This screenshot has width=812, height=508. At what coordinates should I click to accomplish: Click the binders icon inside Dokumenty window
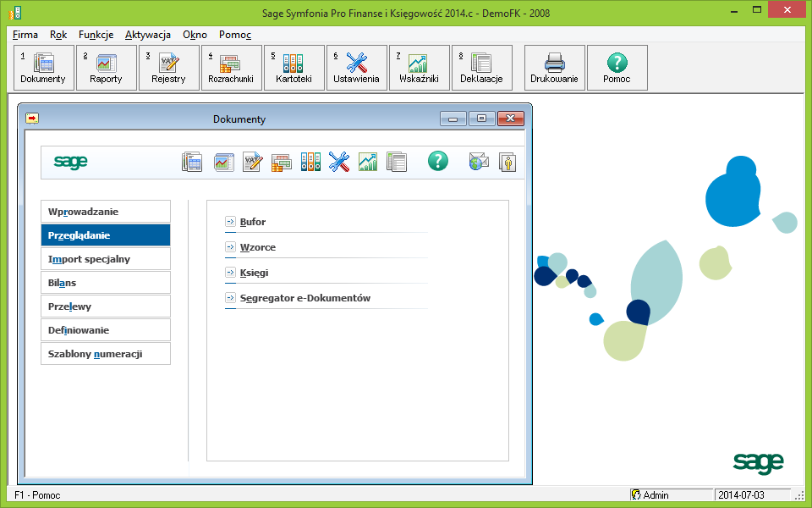click(310, 162)
